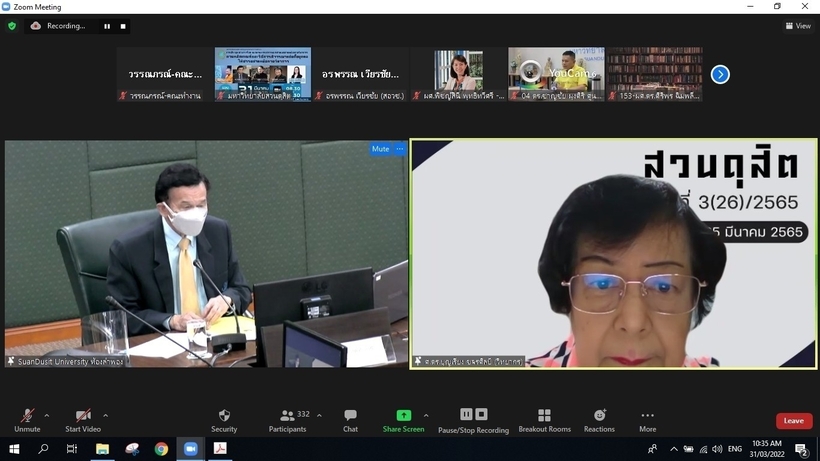
Task: Open the View layout menu
Action: point(797,26)
